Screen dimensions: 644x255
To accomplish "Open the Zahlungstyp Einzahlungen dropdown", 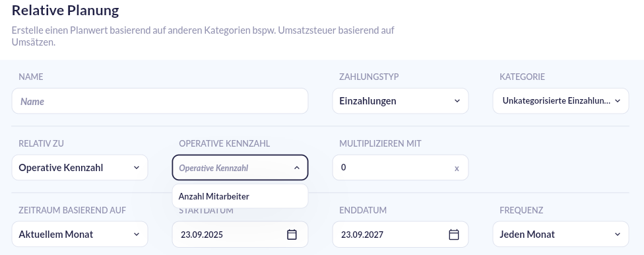I will pyautogui.click(x=401, y=101).
